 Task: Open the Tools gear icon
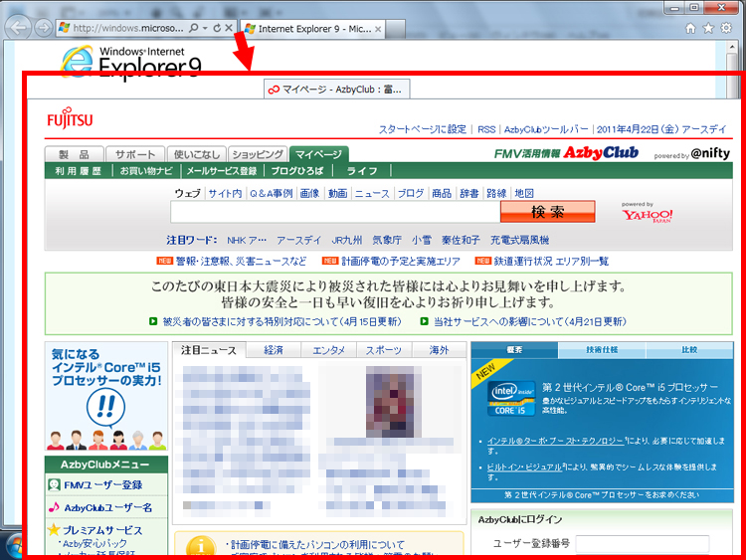[x=726, y=28]
